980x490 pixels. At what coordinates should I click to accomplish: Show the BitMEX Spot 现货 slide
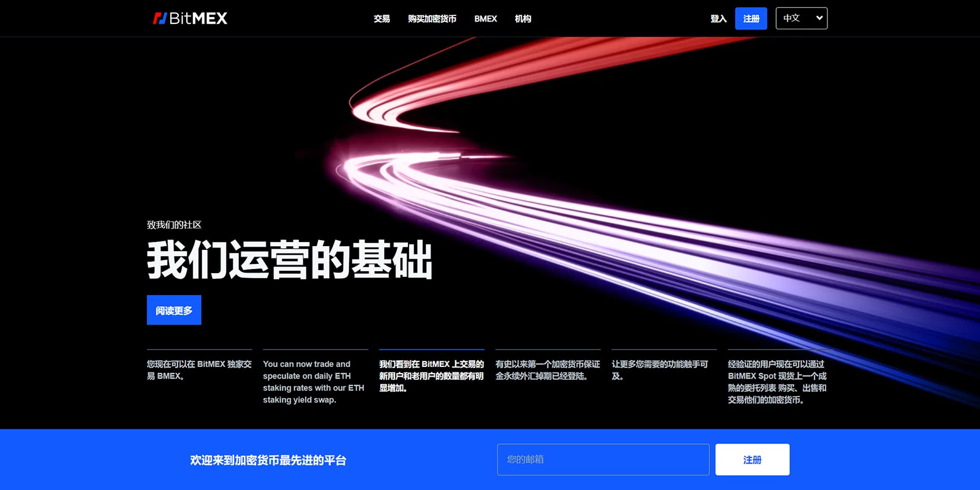point(777,382)
